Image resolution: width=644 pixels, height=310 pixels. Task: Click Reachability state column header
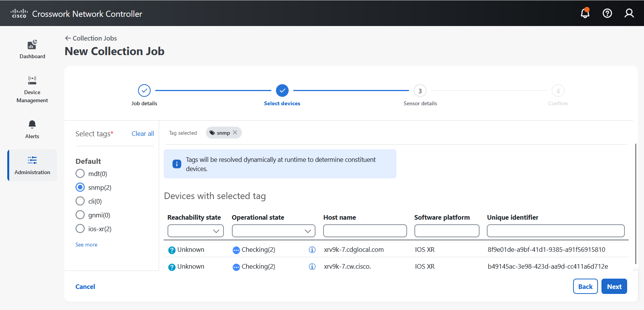194,217
